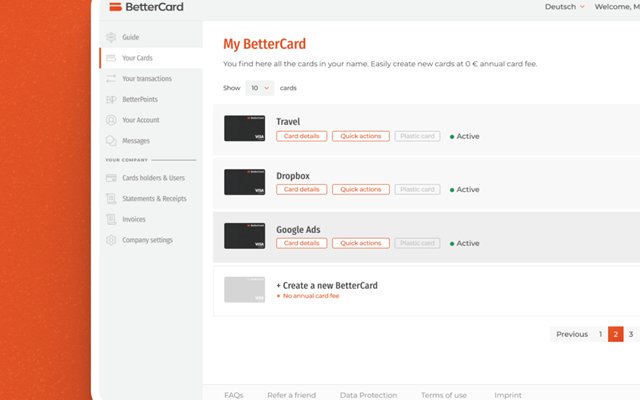
Task: Click the My BetterCard heading
Action: (264, 44)
